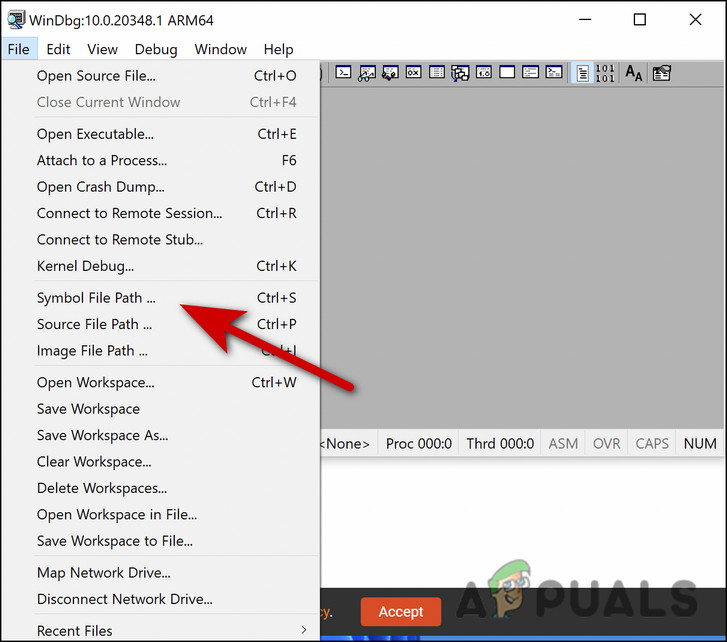Close the File menu via File tab
Screen dimensions: 727x642
pos(19,49)
